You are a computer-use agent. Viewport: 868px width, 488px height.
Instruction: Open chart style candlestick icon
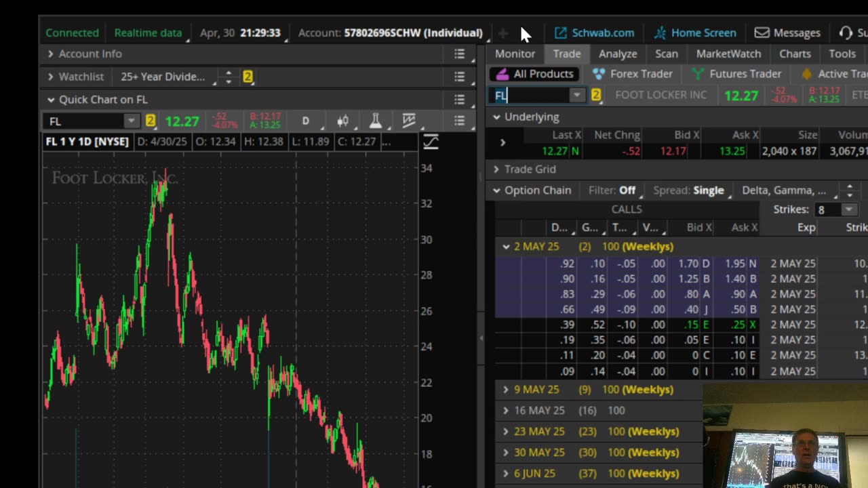pos(342,121)
